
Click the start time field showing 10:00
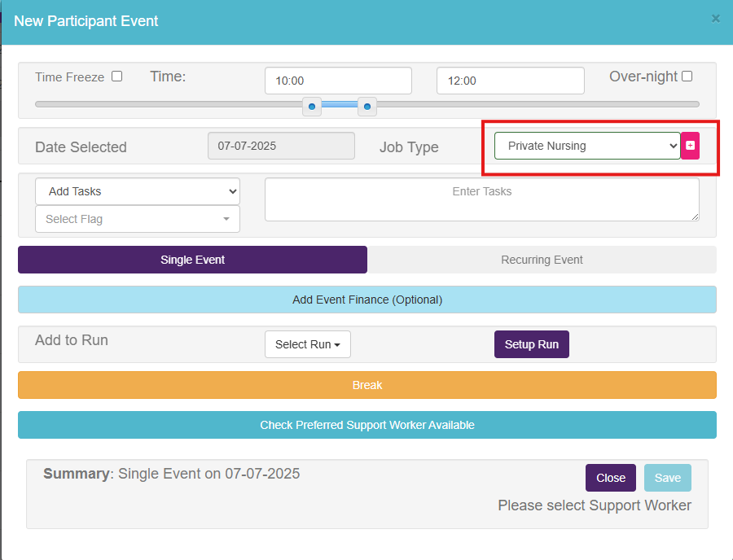[x=338, y=81]
